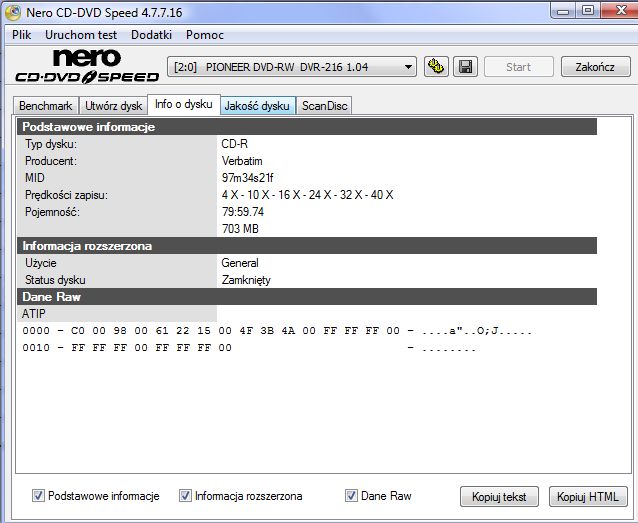Click the Verbatim producer value
This screenshot has width=638, height=523.
tap(242, 161)
